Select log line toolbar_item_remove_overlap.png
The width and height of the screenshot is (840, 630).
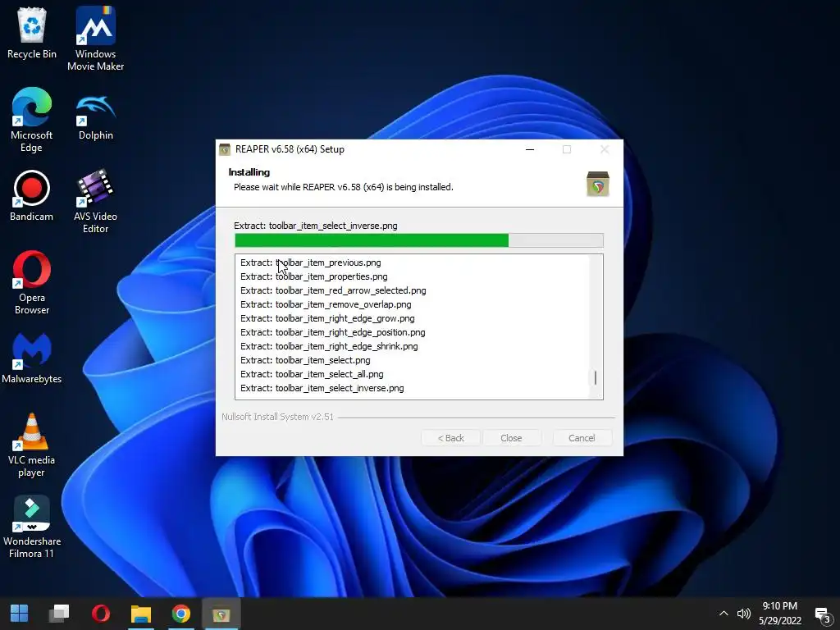coord(326,304)
